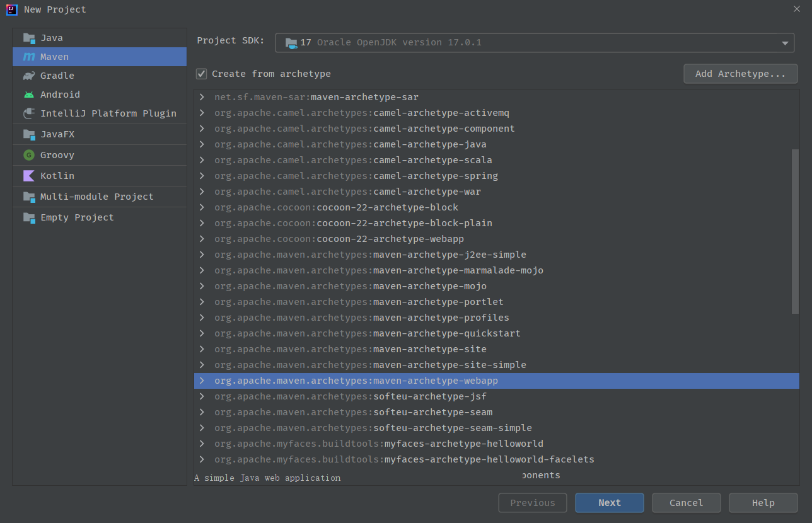Image resolution: width=812 pixels, height=523 pixels.
Task: Select JavaFX project type
Action: point(100,134)
